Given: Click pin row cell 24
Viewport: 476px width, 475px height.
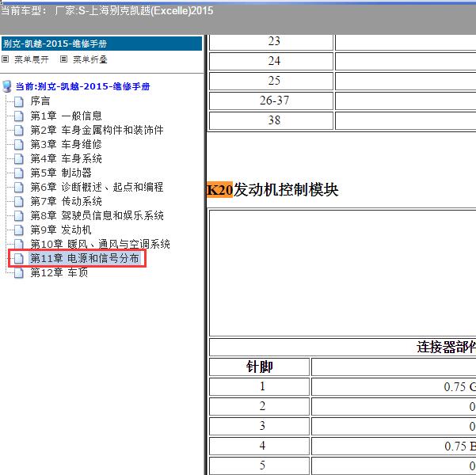Looking at the screenshot, I should click(272, 61).
